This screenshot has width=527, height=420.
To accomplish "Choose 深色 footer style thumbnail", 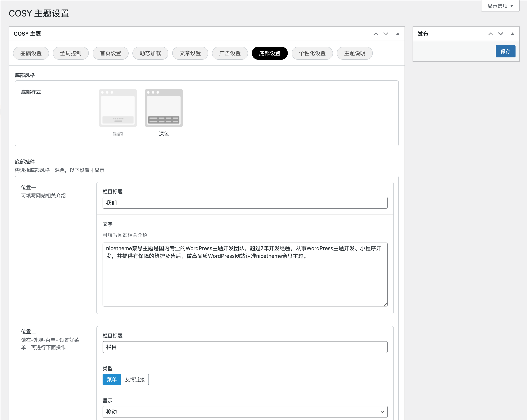I will tap(164, 108).
